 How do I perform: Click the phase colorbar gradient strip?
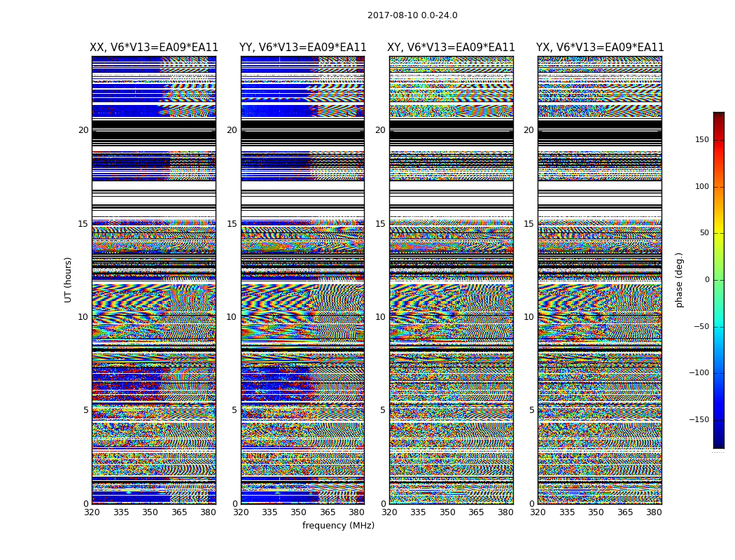click(719, 280)
